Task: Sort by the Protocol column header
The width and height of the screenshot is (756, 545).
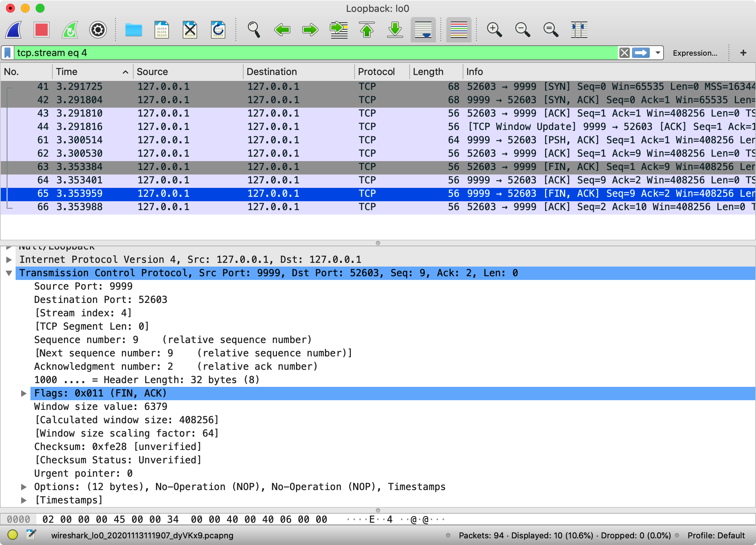Action: (x=376, y=72)
